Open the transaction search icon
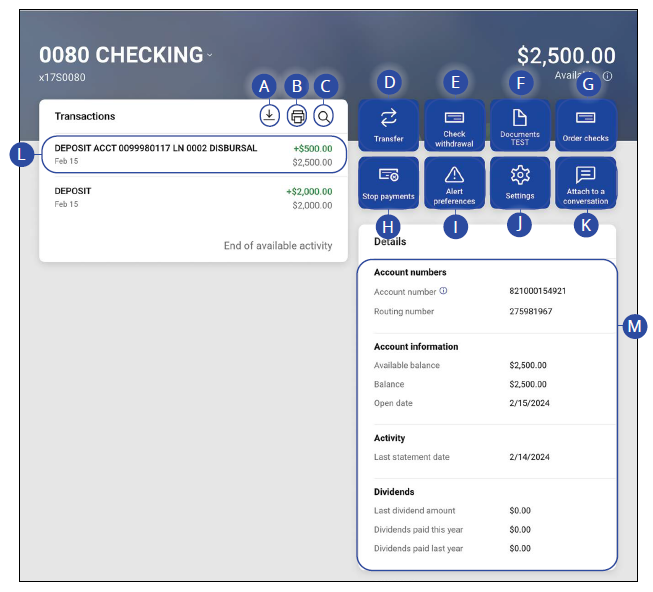Screen dimensions: 653x592 [324, 116]
